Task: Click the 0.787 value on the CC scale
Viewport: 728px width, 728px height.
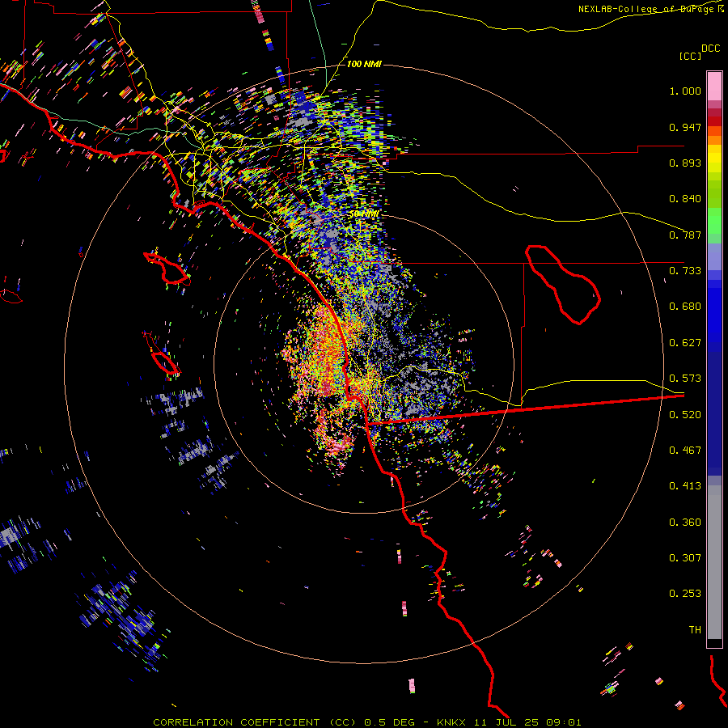Action: pos(685,235)
